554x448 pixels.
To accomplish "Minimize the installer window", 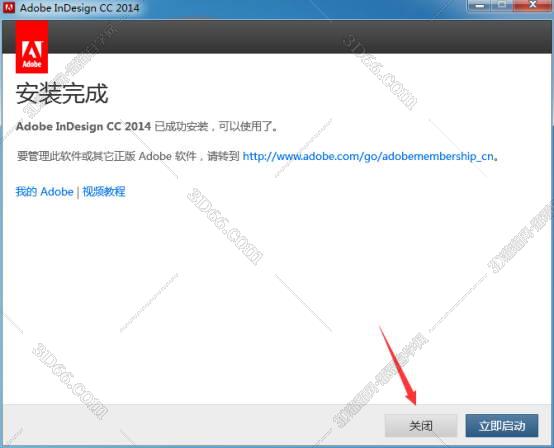I will 479,6.
